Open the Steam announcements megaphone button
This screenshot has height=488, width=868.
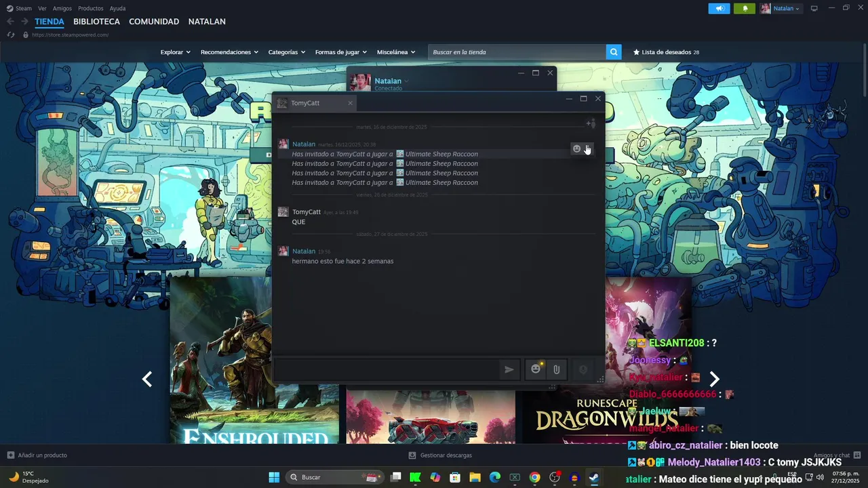click(x=719, y=8)
